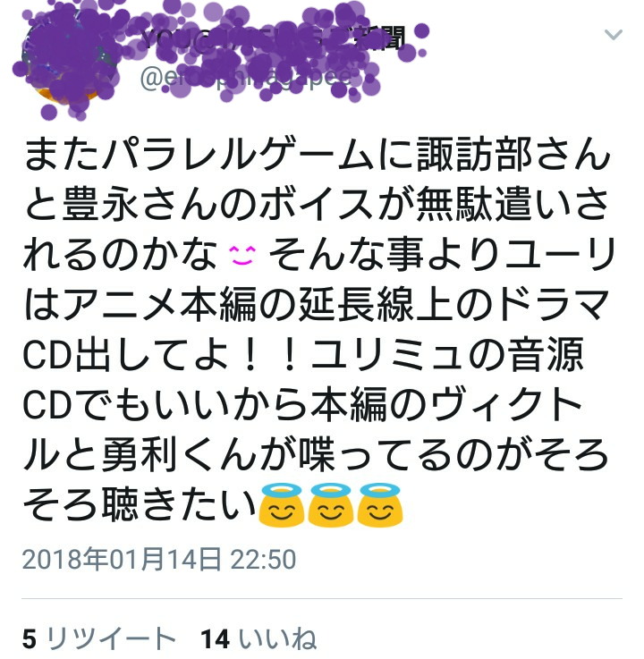Click the middle angel halo emoji
Screen dimensions: 644x659
[x=330, y=505]
